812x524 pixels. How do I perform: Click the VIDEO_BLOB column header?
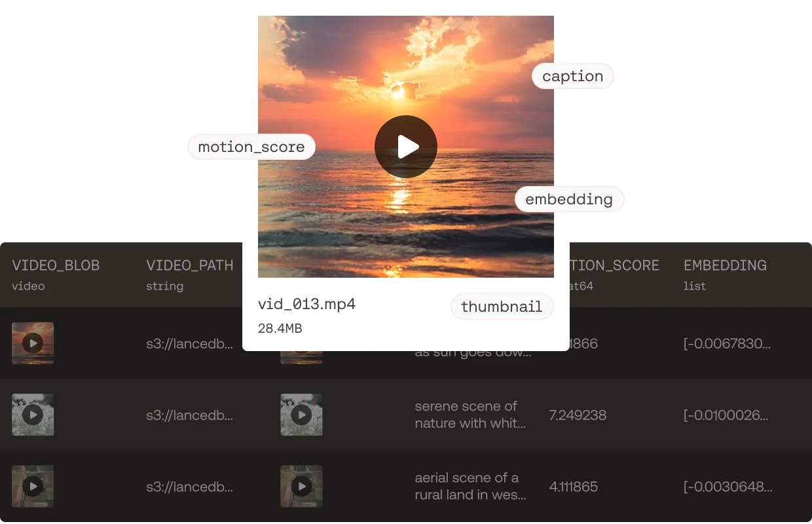click(56, 265)
